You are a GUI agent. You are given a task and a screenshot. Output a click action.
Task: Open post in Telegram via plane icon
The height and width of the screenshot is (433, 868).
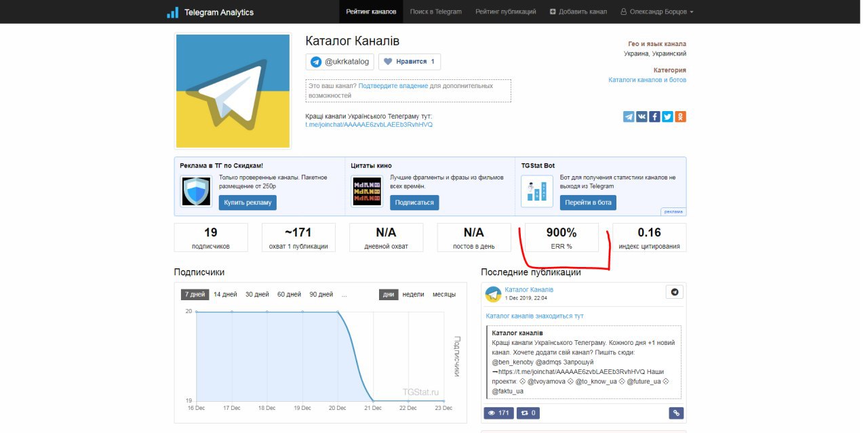(x=674, y=292)
